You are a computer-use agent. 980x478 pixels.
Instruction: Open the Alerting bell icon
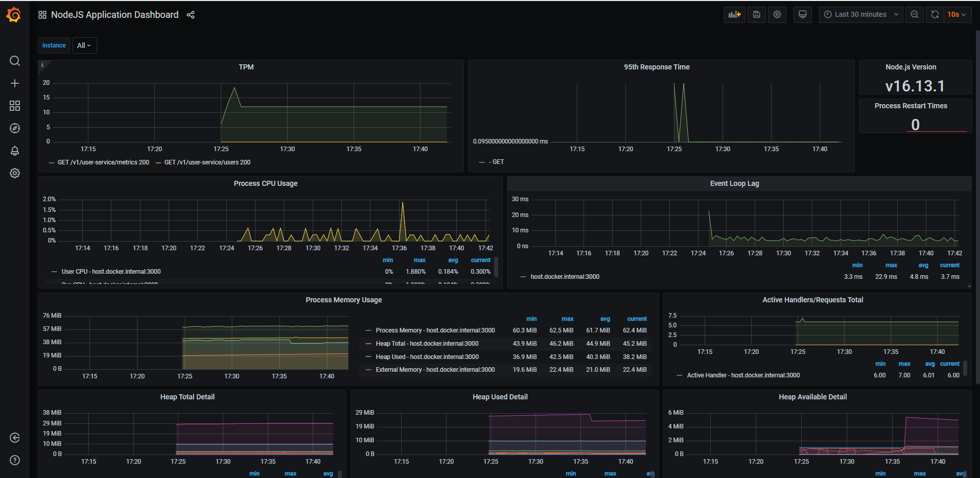tap(15, 151)
